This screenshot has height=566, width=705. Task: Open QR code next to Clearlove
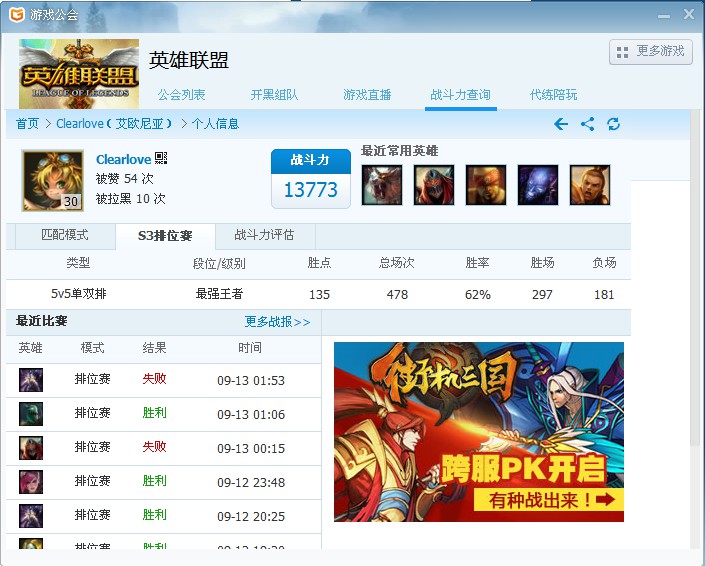pyautogui.click(x=161, y=158)
